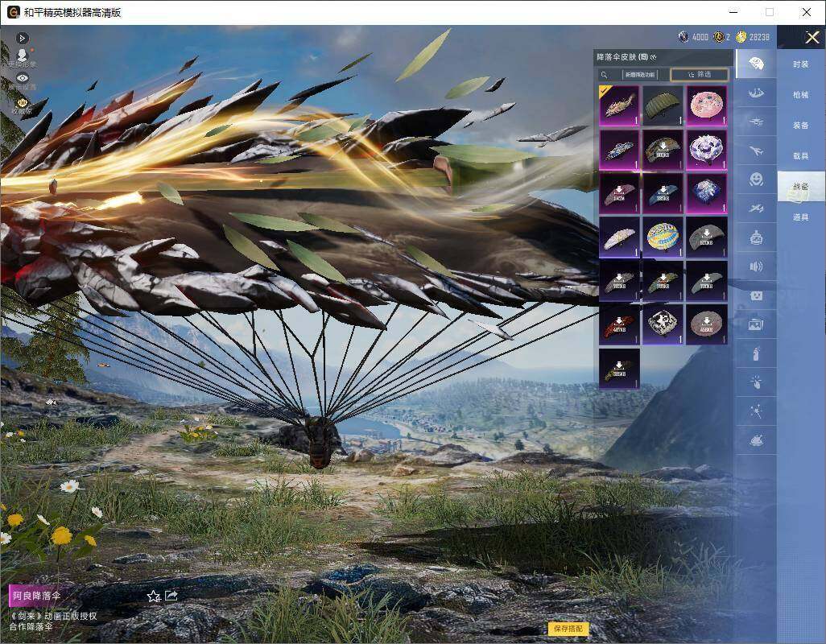
Task: Open the golden collection badge icon
Action: [22, 102]
